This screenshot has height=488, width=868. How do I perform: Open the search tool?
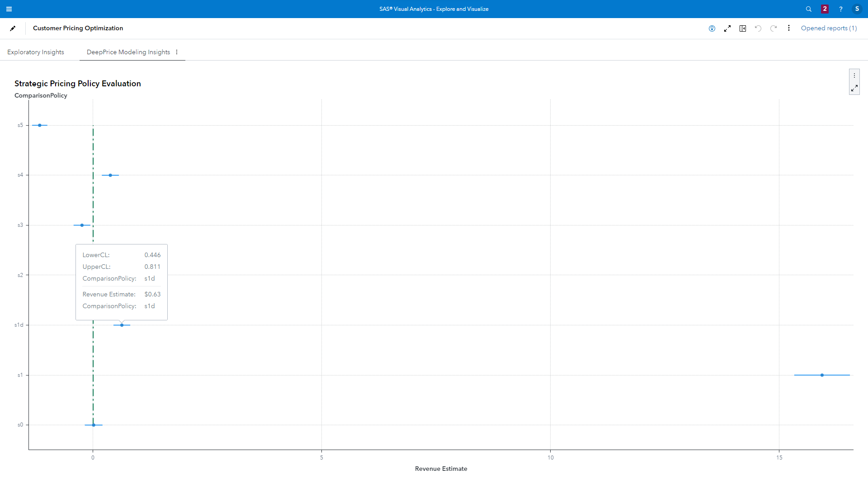coord(809,9)
